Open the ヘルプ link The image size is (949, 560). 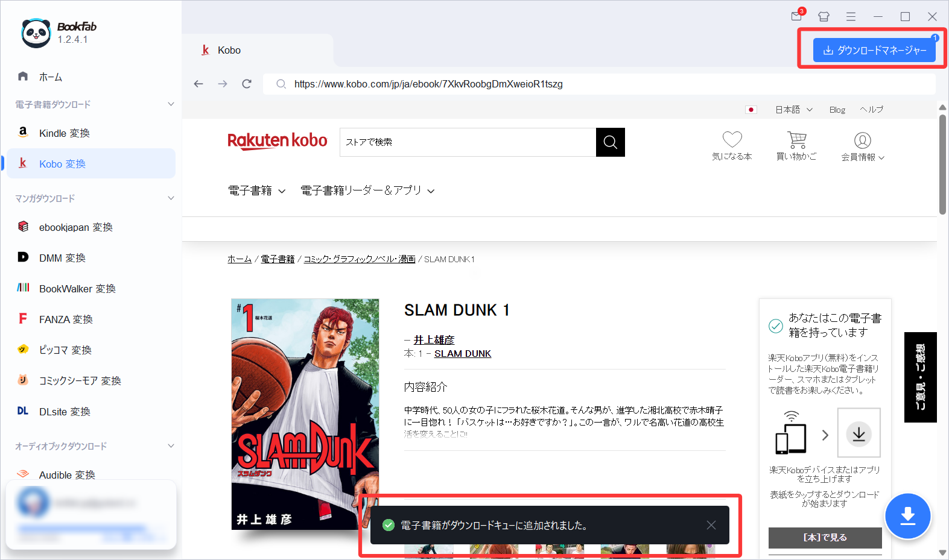coord(872,110)
